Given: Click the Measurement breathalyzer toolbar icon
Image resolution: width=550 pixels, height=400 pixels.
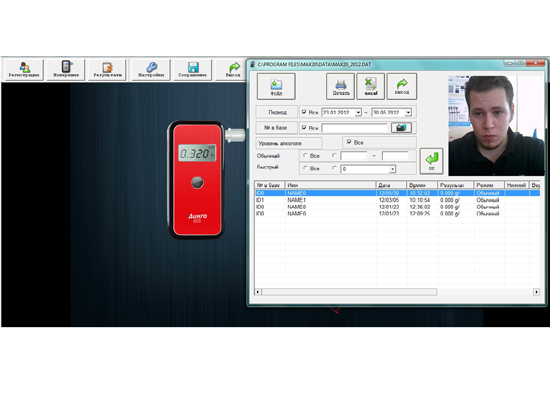Looking at the screenshot, I should pyautogui.click(x=66, y=69).
